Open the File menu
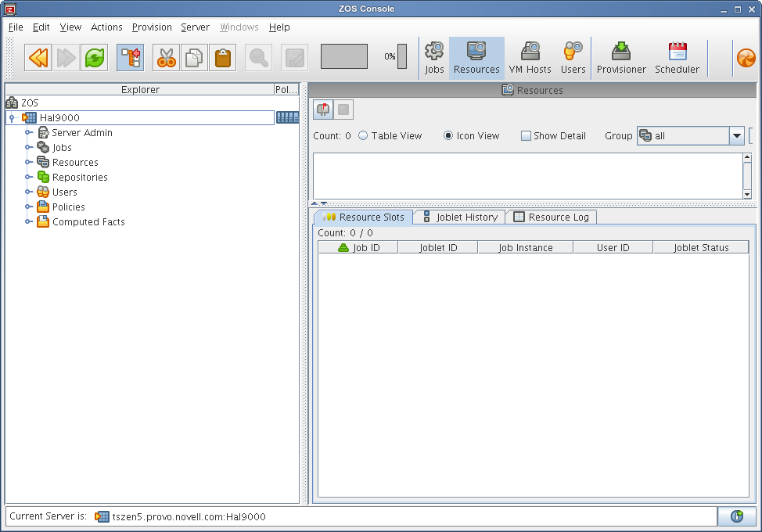The height and width of the screenshot is (532, 762). [16, 27]
